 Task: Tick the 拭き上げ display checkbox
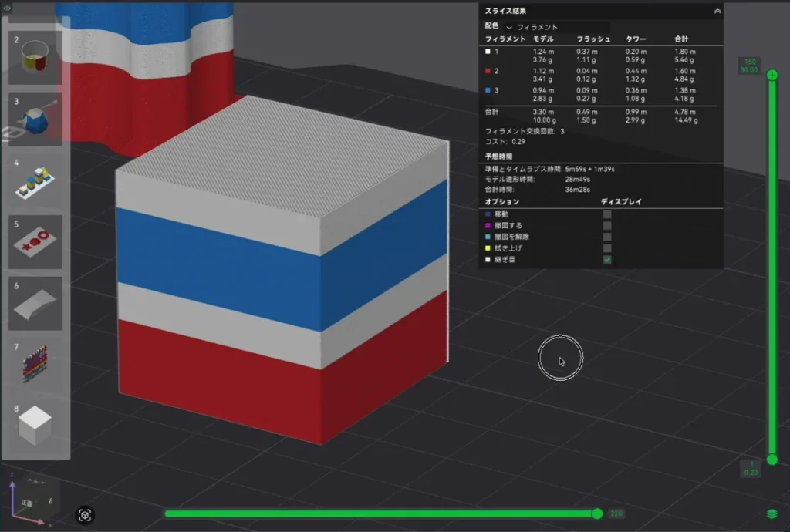[x=607, y=248]
